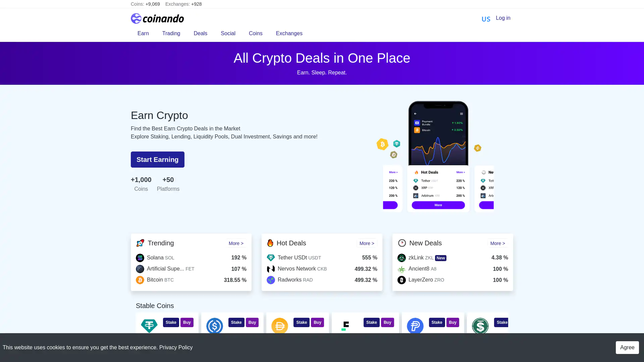Click the Tether USDt icon in Hot Deals
Screen dimensions: 644x362
coord(271,258)
